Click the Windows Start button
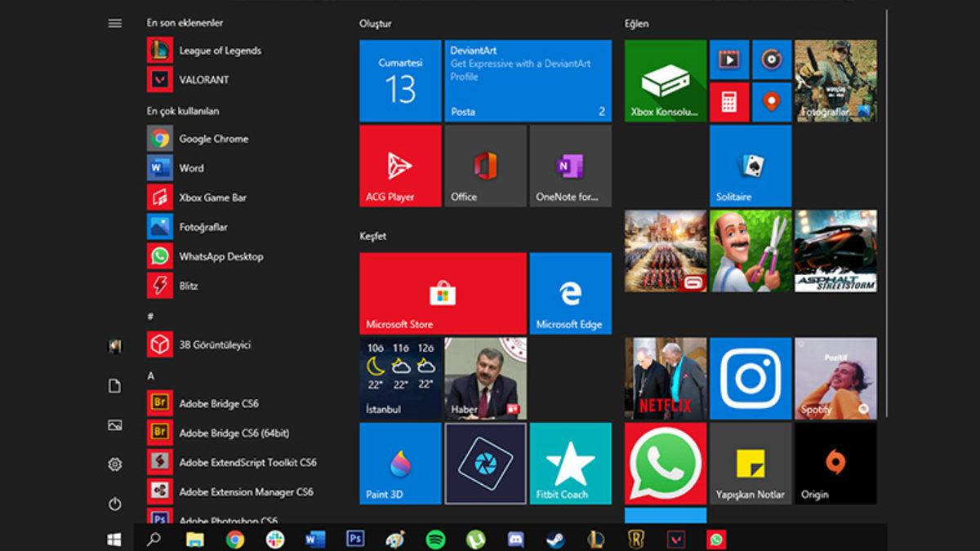980x551 pixels. tap(114, 539)
